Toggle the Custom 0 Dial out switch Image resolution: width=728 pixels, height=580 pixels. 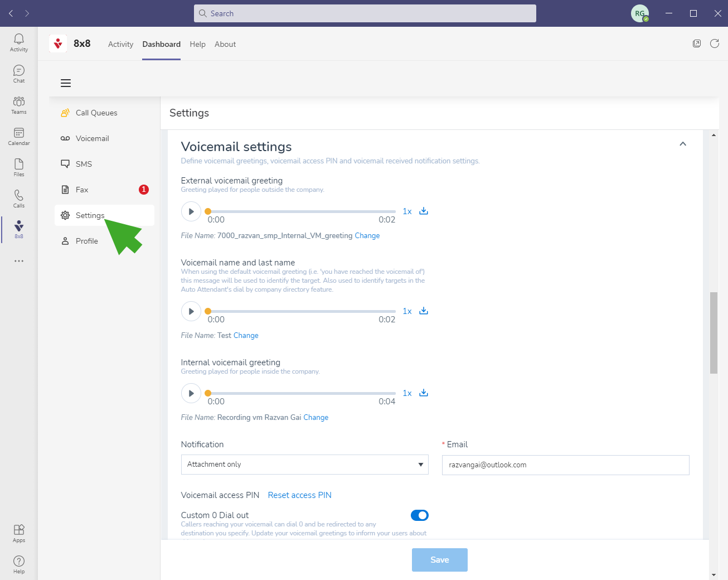[419, 515]
